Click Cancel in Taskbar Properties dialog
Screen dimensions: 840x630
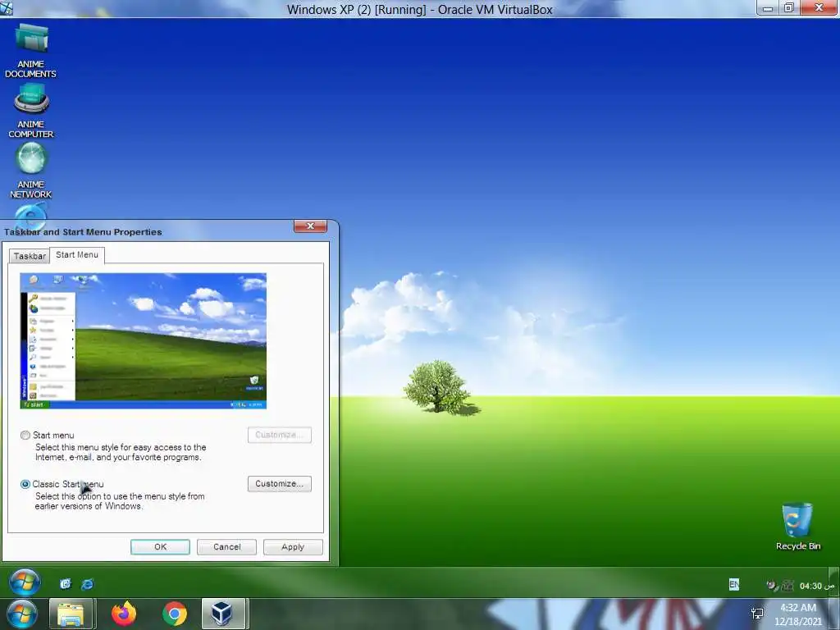tap(226, 547)
